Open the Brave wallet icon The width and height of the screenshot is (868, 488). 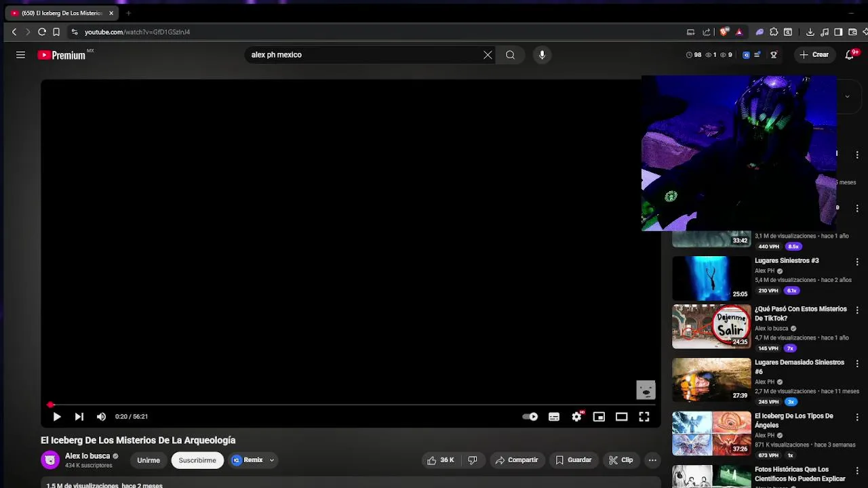pyautogui.click(x=853, y=32)
